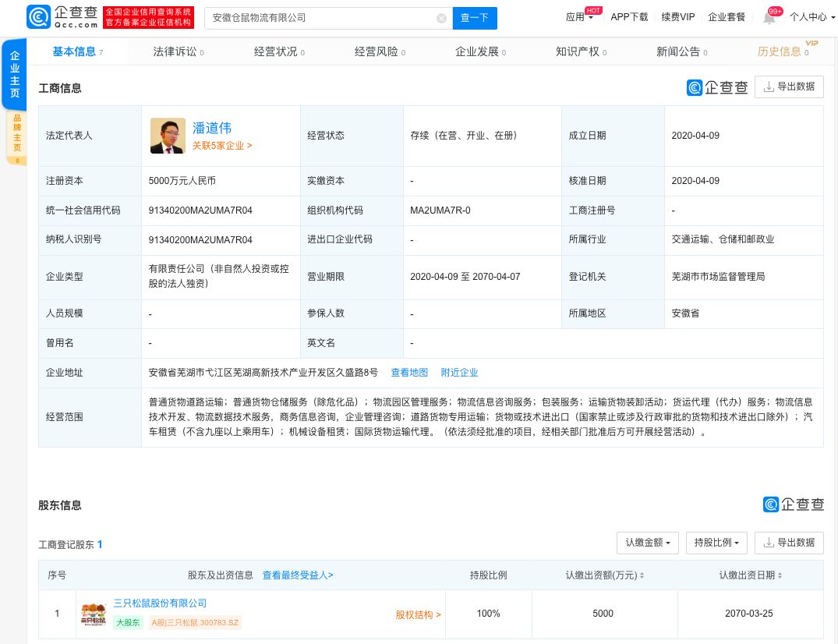Image resolution: width=838 pixels, height=644 pixels.
Task: Open the 持股比例 filter dropdown
Action: click(716, 543)
